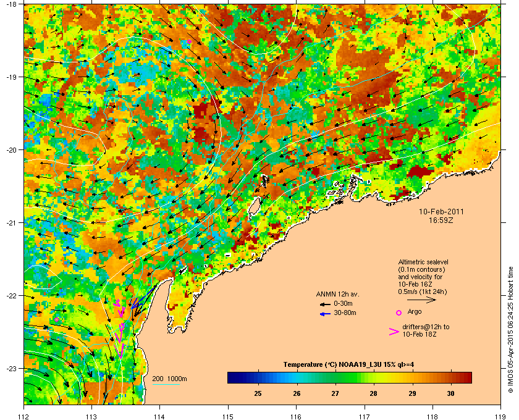
Task: Click longitude axis label 119
Action: 501,416
